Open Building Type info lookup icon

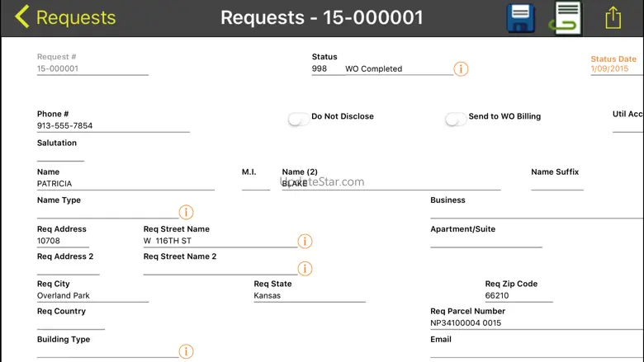point(187,352)
